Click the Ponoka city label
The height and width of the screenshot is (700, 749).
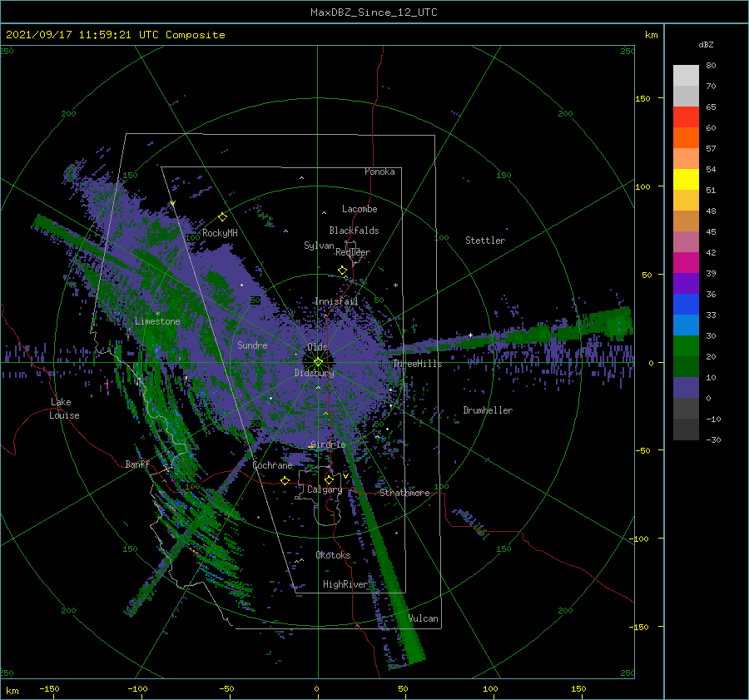(x=379, y=171)
